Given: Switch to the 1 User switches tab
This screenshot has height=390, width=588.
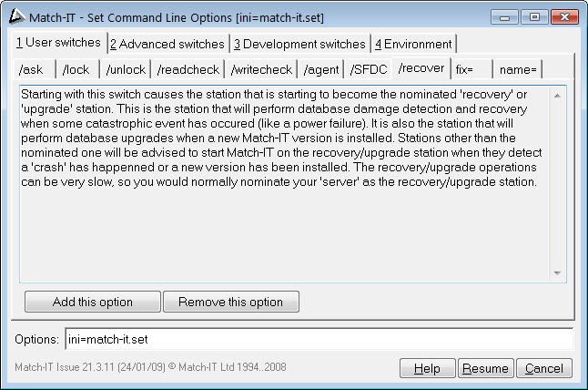Looking at the screenshot, I should coord(59,43).
